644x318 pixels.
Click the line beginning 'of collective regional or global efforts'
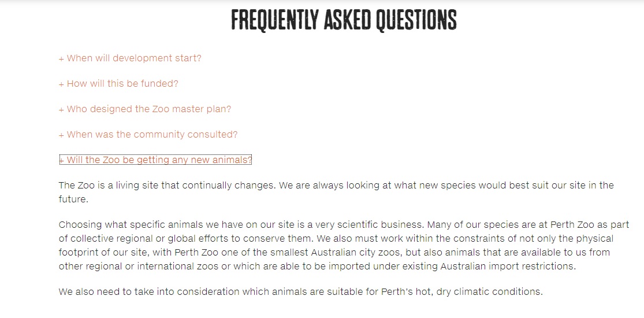coord(336,238)
